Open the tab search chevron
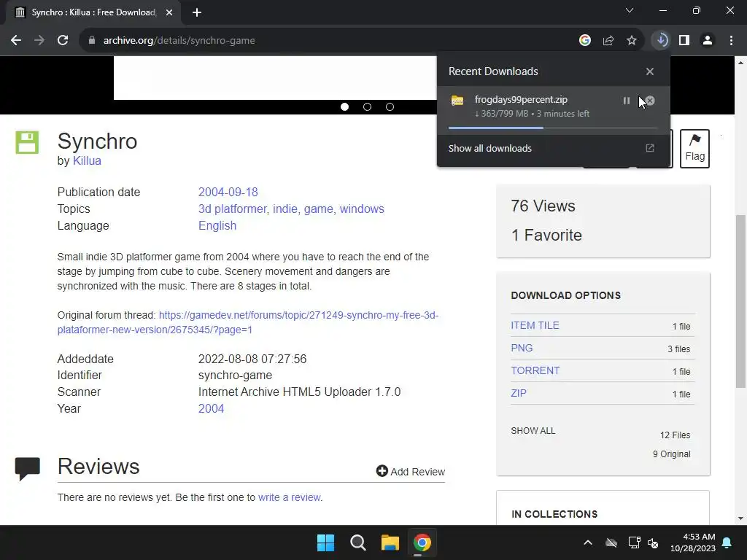 click(x=630, y=10)
